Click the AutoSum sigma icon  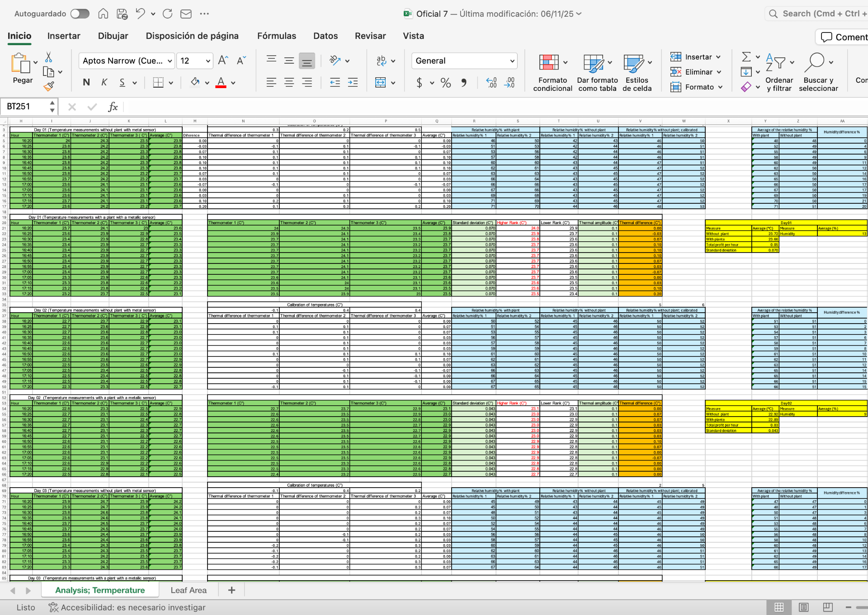pyautogui.click(x=746, y=57)
